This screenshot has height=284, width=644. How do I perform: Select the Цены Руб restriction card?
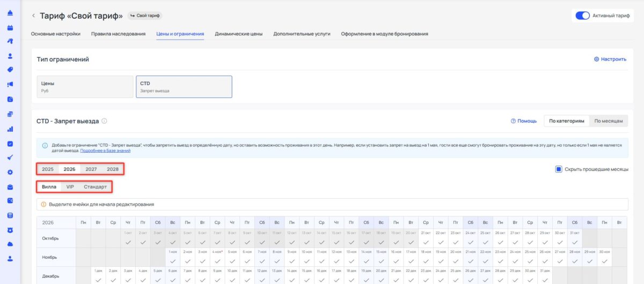[85, 87]
